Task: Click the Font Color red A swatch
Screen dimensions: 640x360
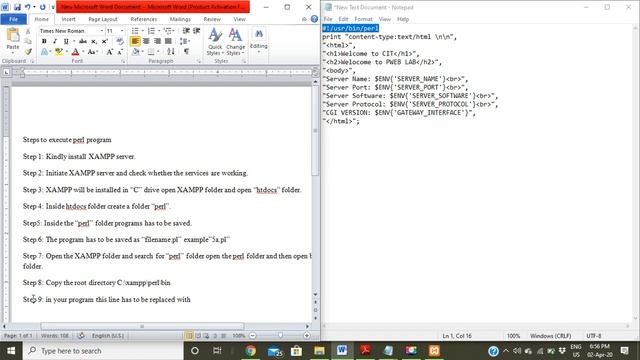Action: tap(76, 52)
